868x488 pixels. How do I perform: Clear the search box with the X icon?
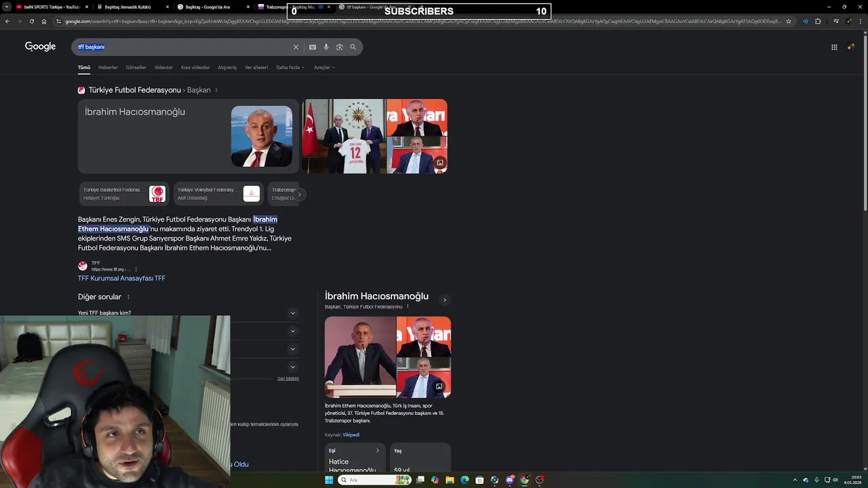(296, 47)
